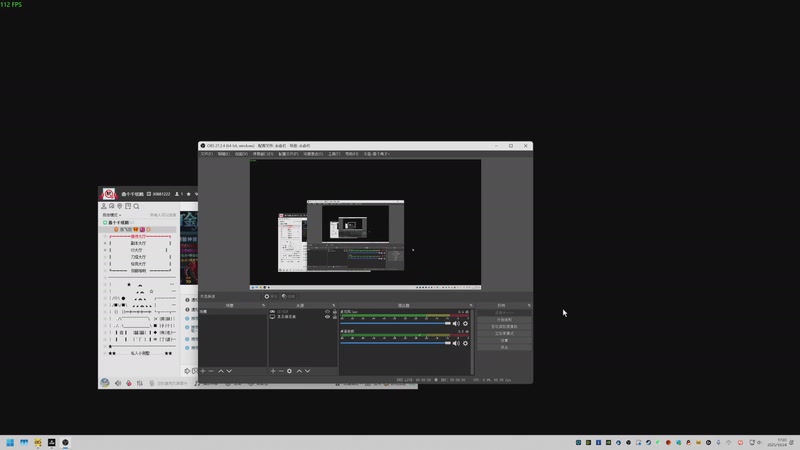The height and width of the screenshot is (450, 800).
Task: Add a new scene with the plus icon in OBS Scenes dock
Action: coord(203,371)
